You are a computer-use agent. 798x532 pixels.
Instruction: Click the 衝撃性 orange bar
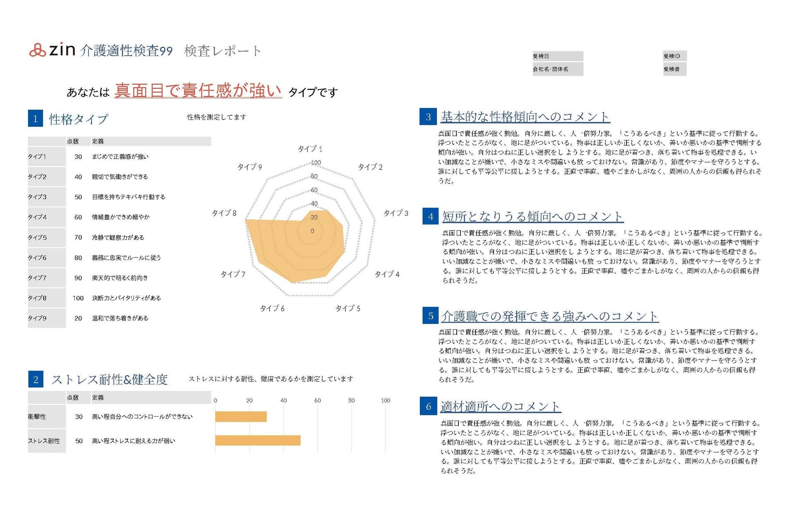click(x=241, y=417)
